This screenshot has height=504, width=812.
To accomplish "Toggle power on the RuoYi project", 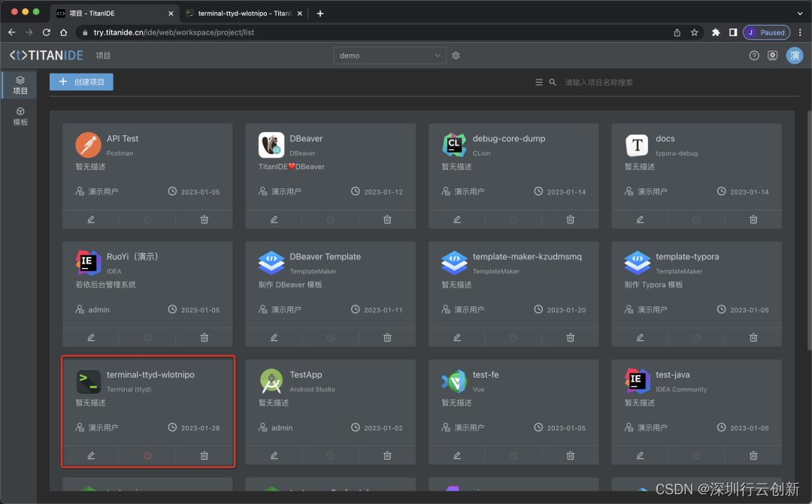I will click(147, 337).
